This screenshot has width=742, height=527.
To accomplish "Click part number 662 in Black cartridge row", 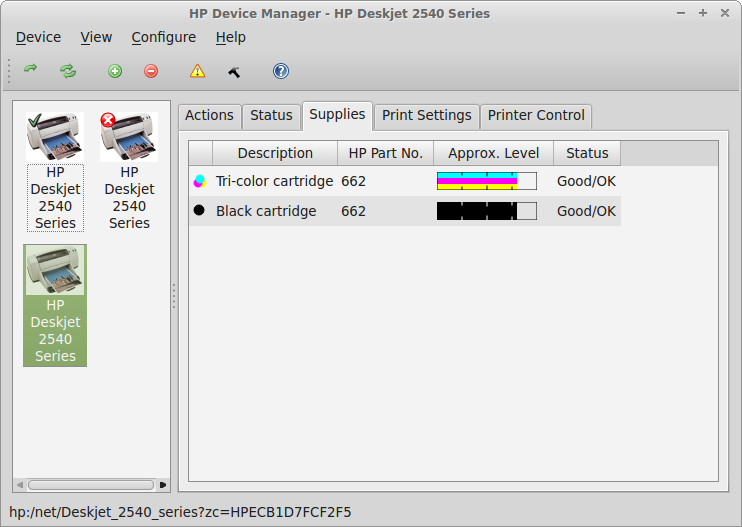I will (353, 211).
